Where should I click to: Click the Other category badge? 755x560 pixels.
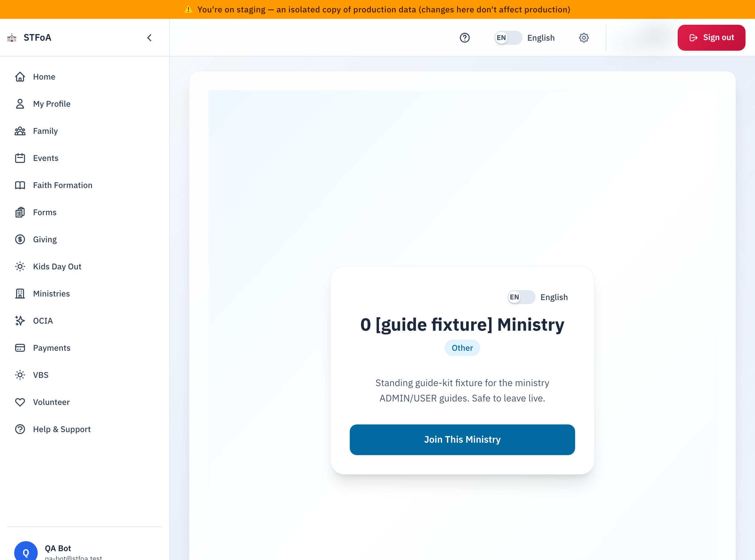tap(462, 348)
